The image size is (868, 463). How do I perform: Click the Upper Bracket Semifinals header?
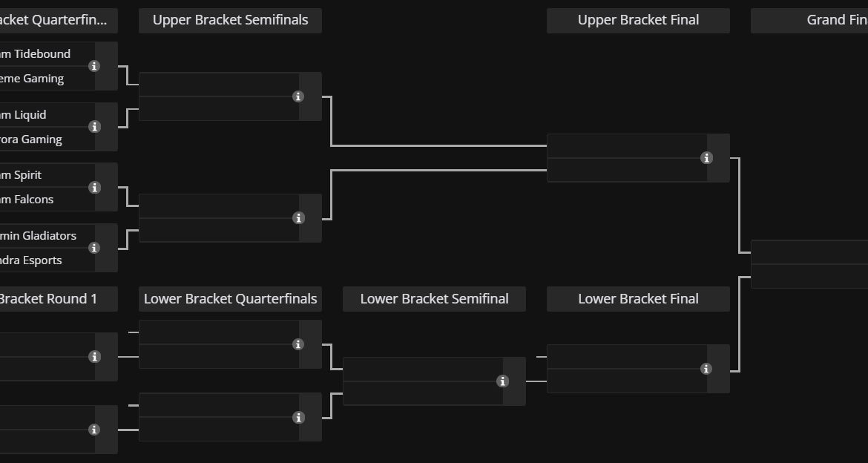(x=230, y=20)
